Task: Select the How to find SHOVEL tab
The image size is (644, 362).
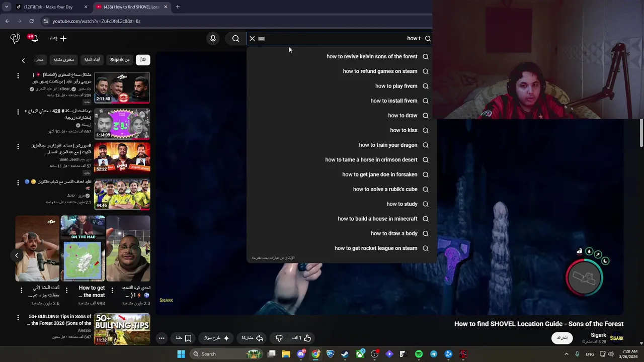Action: pyautogui.click(x=131, y=7)
